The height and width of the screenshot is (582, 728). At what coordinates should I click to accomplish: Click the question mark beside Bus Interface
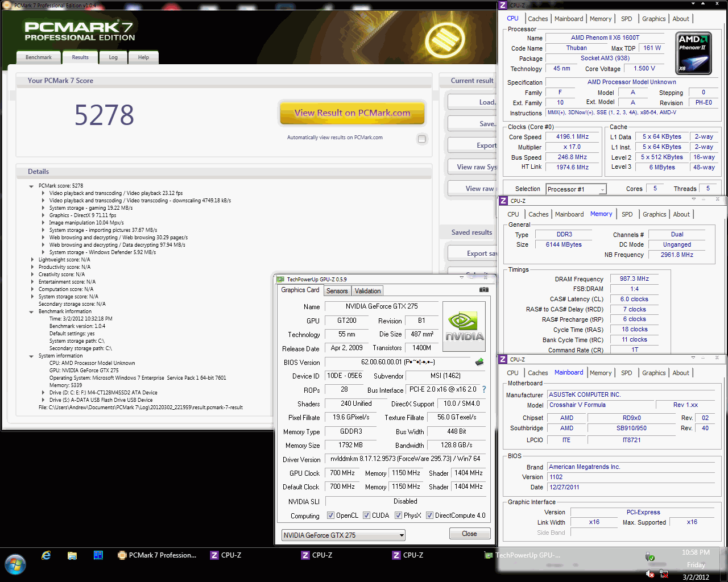484,390
